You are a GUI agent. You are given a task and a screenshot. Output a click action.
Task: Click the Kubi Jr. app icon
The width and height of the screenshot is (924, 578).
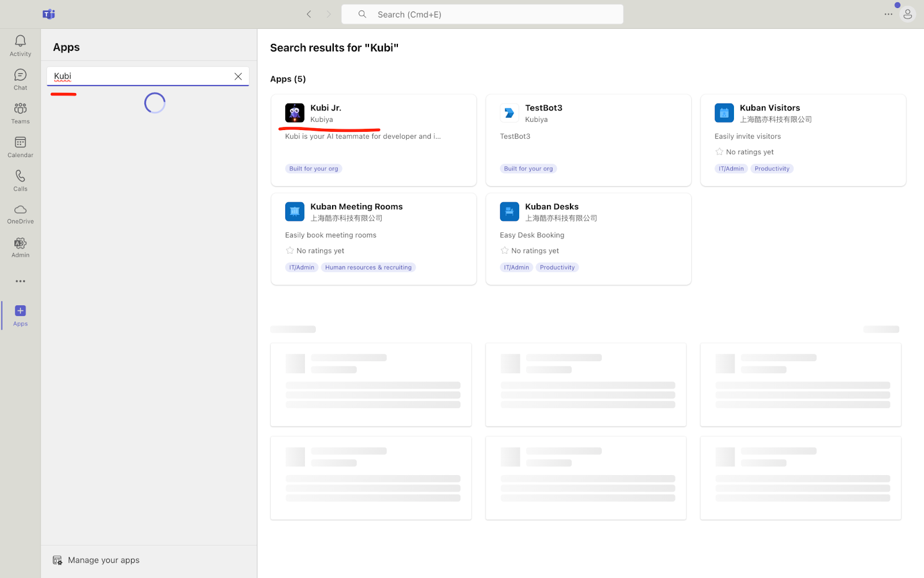(295, 113)
